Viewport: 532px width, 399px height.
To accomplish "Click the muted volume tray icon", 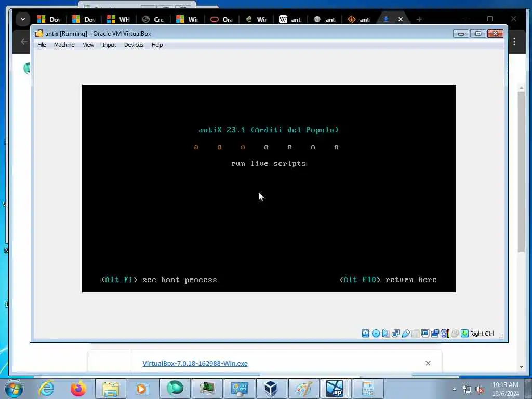I will click(x=480, y=389).
